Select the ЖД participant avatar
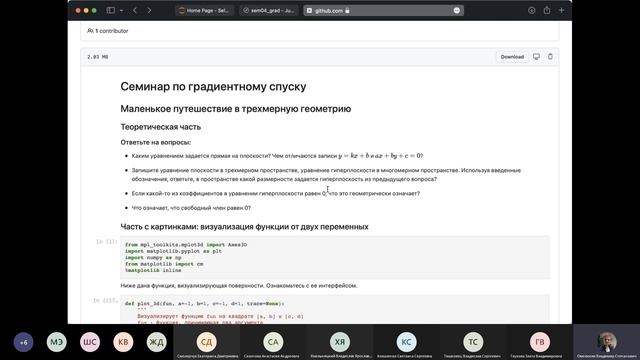Image resolution: width=640 pixels, height=360 pixels. pos(157,342)
